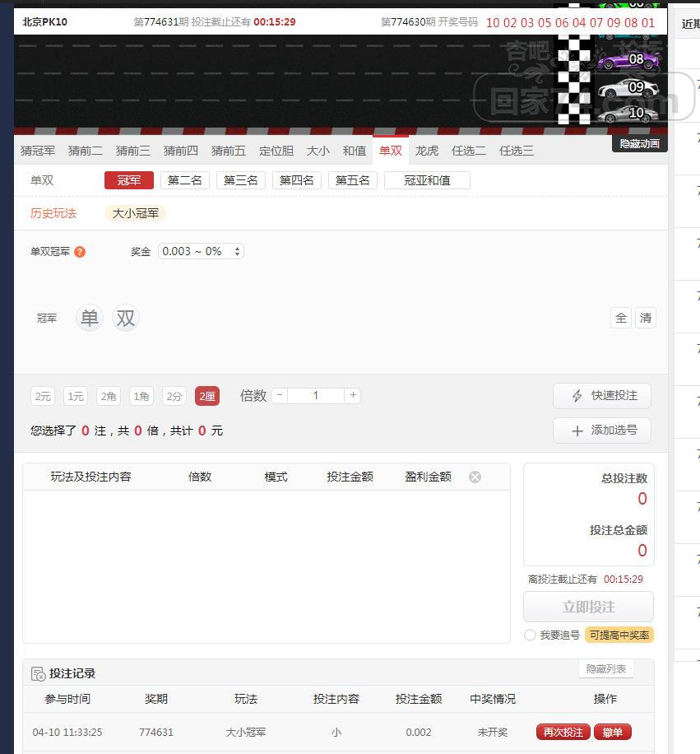
Task: Choose the 第五名 sub-option
Action: pos(353,180)
